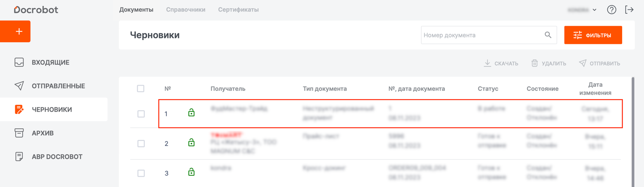Select the checkbox for row 3

(141, 173)
